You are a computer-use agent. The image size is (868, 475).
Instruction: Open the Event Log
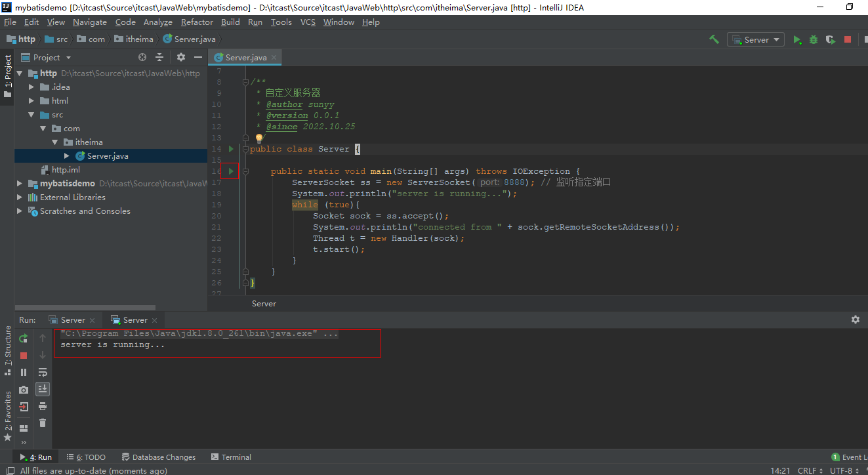(x=849, y=457)
